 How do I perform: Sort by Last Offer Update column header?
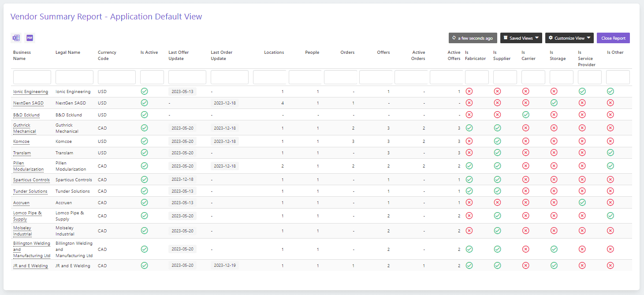pyautogui.click(x=179, y=56)
